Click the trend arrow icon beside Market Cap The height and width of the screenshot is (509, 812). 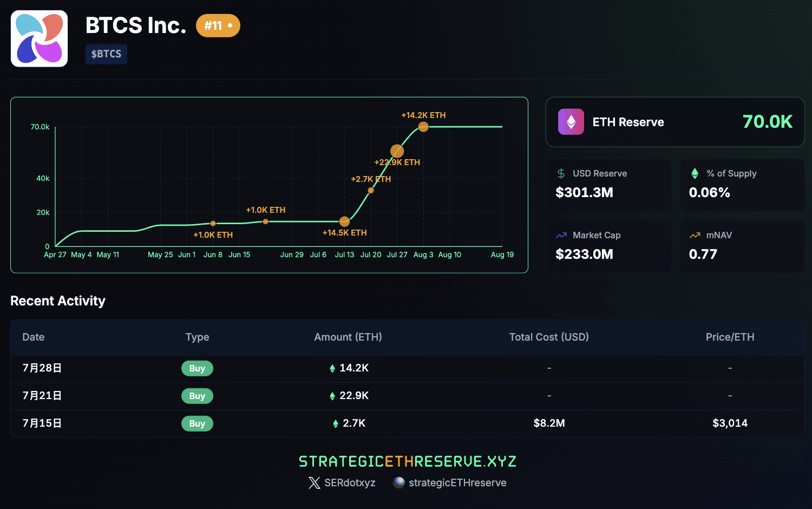[561, 235]
